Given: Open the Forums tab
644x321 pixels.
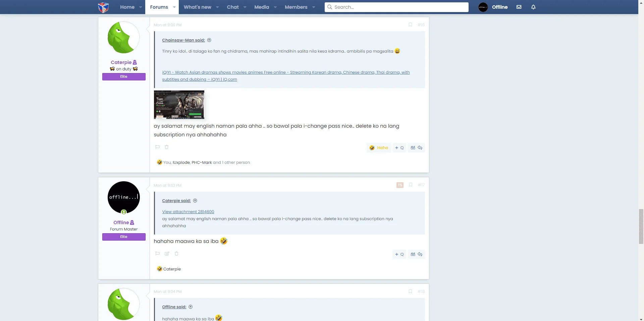Looking at the screenshot, I should click(159, 7).
